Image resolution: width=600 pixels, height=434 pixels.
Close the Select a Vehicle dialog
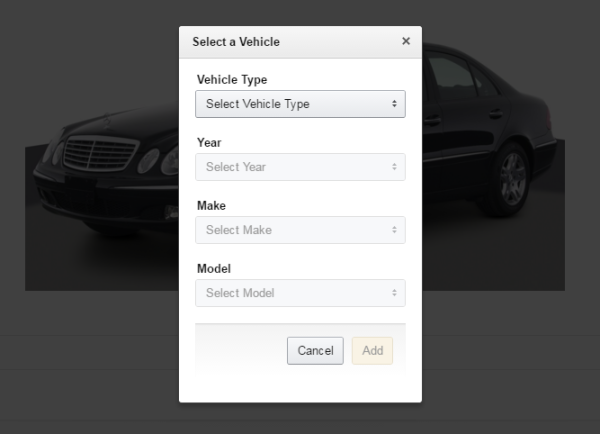pyautogui.click(x=405, y=41)
